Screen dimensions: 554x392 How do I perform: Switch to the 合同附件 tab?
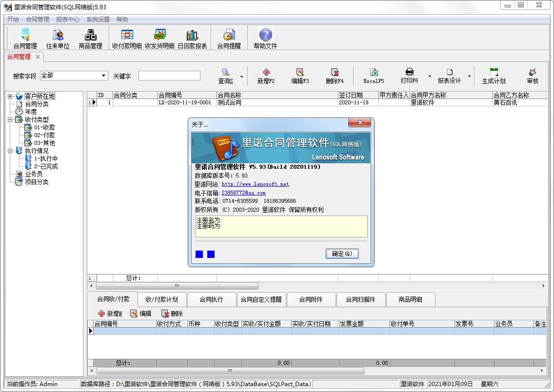point(311,299)
